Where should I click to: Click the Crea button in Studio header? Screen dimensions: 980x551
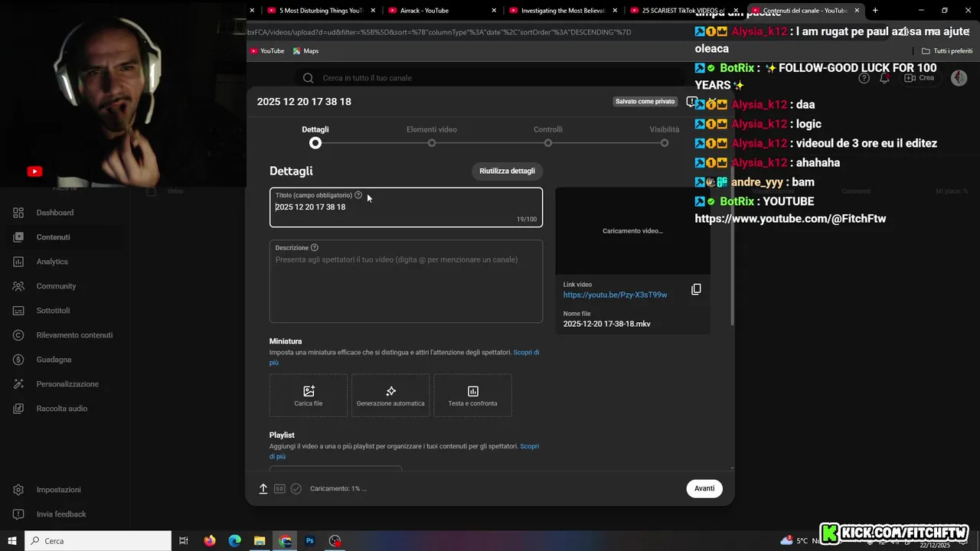(x=920, y=78)
